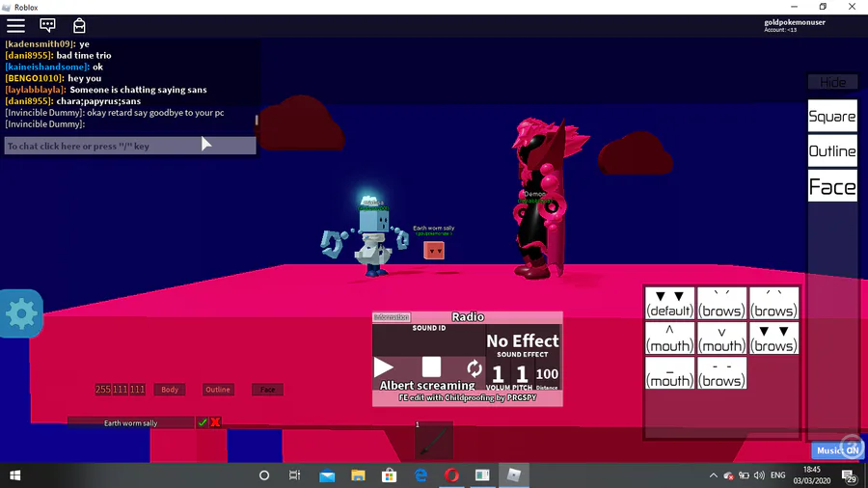868x488 pixels.
Task: Launch Microsoft Edge from taskbar
Action: tap(420, 475)
